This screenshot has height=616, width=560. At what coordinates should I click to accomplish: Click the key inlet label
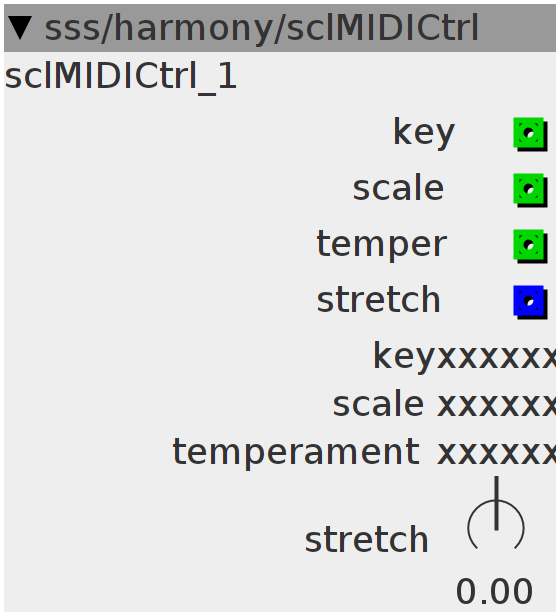(x=424, y=134)
